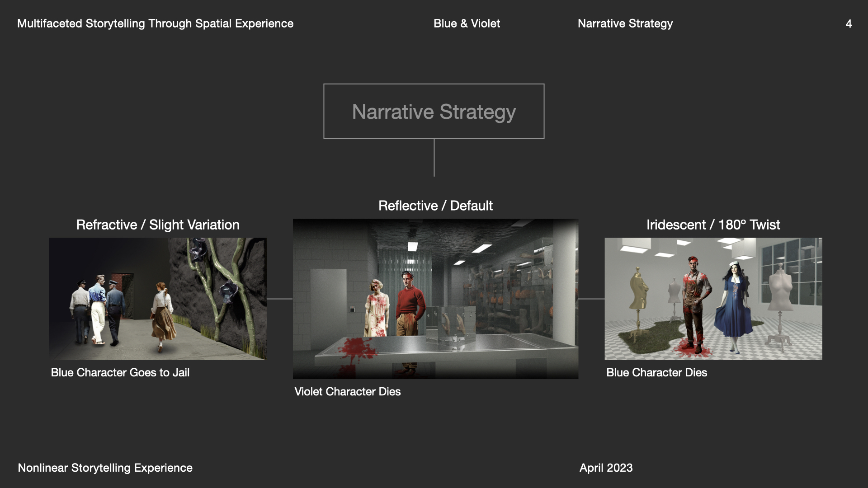Image resolution: width=868 pixels, height=488 pixels.
Task: Select the Iridescent / 180° Twist heading
Action: point(713,225)
